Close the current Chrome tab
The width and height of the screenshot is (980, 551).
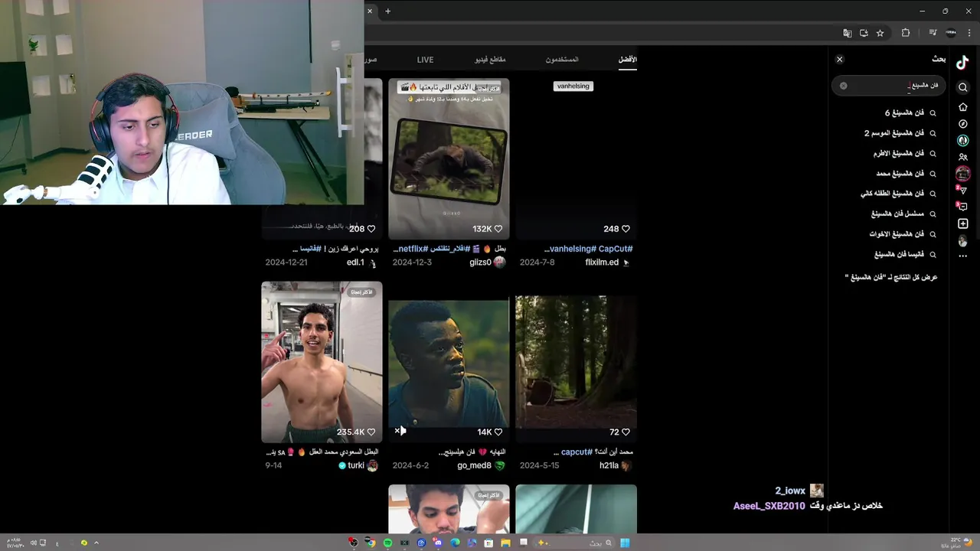(x=370, y=11)
